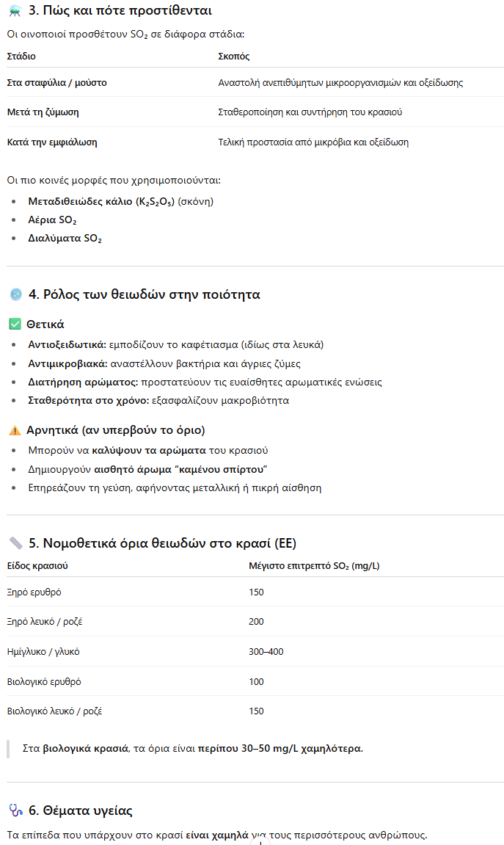Click the flask emoji beside heading 3

tap(15, 12)
